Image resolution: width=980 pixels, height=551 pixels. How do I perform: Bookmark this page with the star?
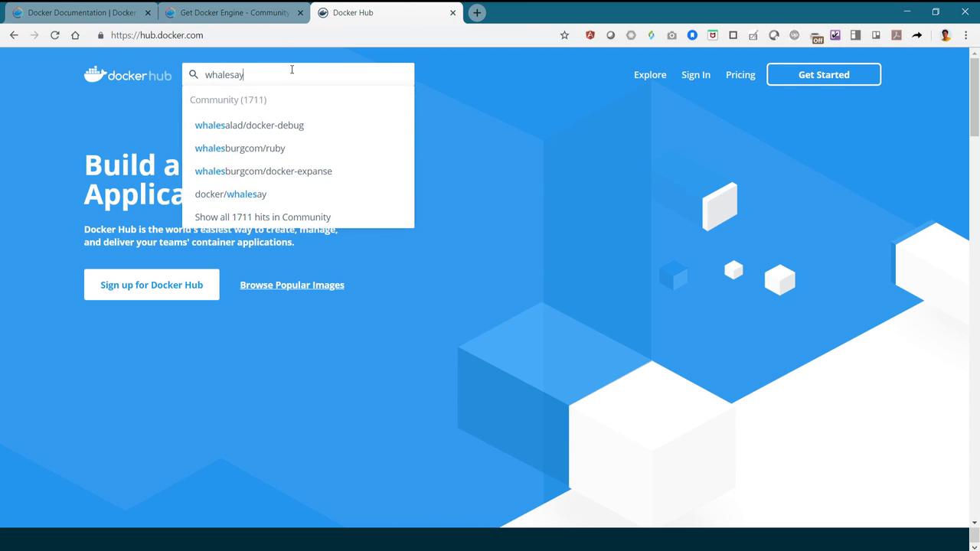pyautogui.click(x=565, y=35)
